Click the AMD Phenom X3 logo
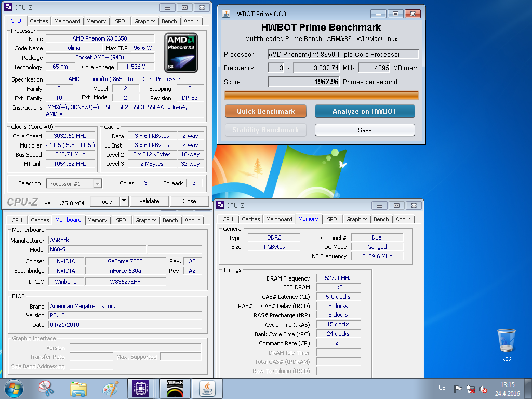The width and height of the screenshot is (532, 399). click(x=181, y=52)
